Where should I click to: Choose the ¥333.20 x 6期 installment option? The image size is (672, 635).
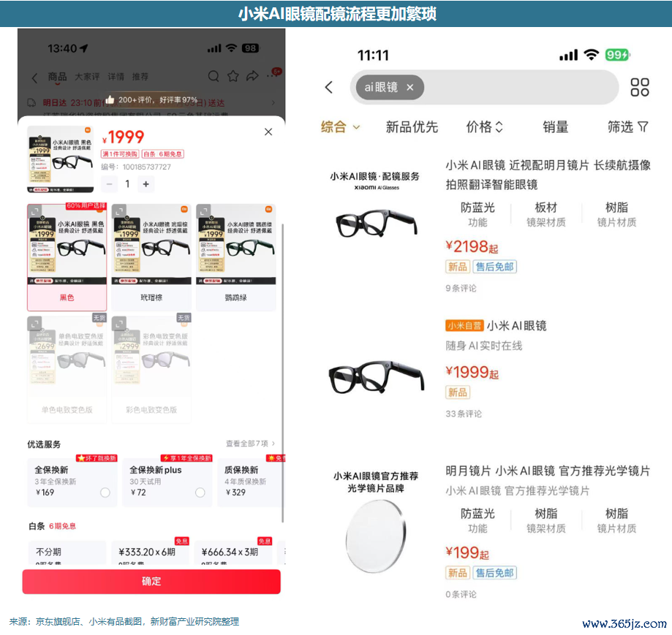pos(148,552)
